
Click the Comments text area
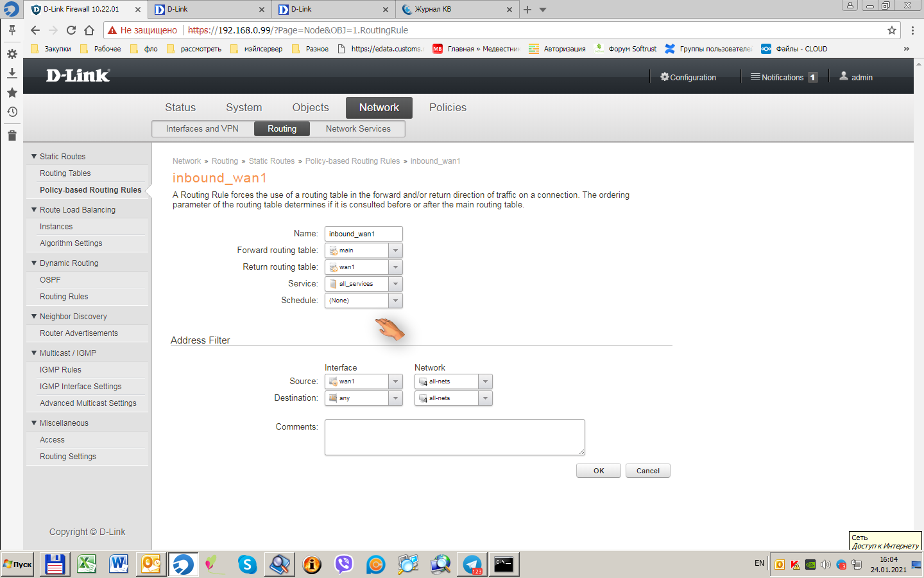click(x=454, y=437)
